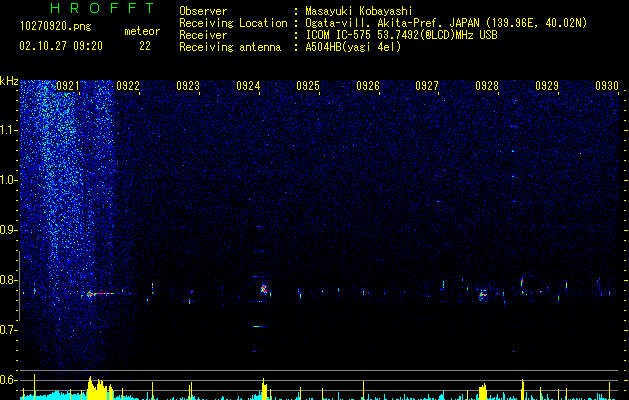The height and width of the screenshot is (400, 629).
Task: Click the gray vertical range bar on the frequency axis
Action: point(19,286)
